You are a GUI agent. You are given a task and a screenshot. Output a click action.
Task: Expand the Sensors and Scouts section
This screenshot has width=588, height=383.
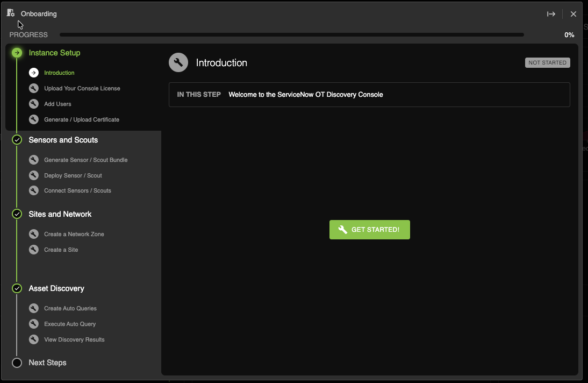[63, 140]
